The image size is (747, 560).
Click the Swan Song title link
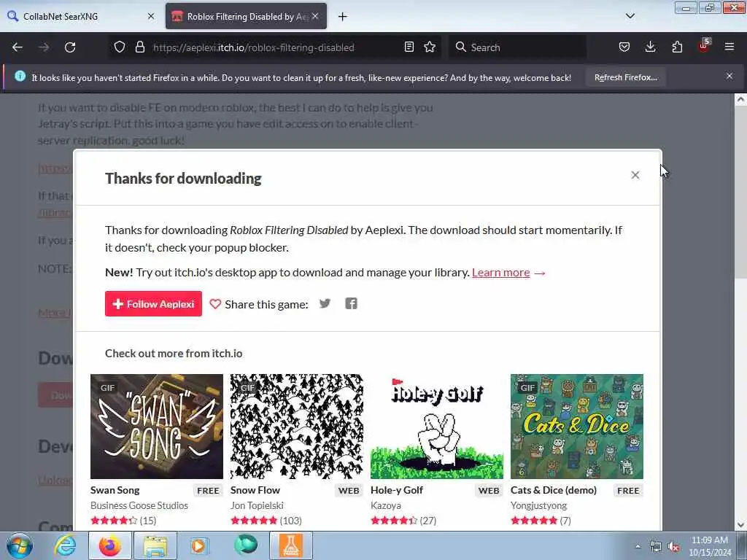tap(115, 490)
